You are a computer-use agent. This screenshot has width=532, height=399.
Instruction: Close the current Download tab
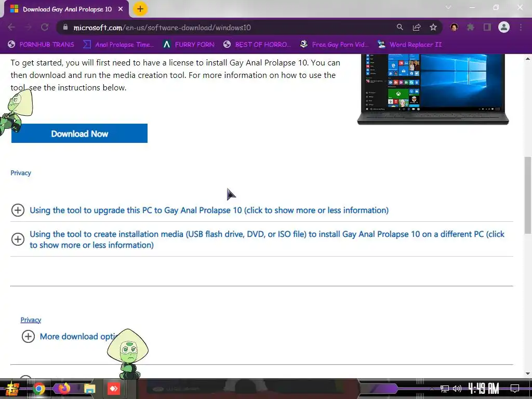coord(121,9)
